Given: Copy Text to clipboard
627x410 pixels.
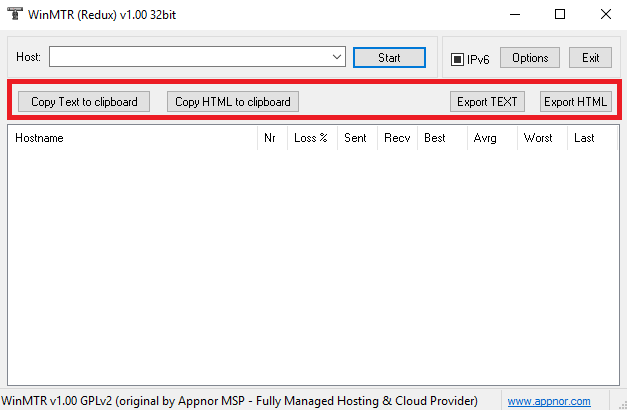Looking at the screenshot, I should 84,102.
